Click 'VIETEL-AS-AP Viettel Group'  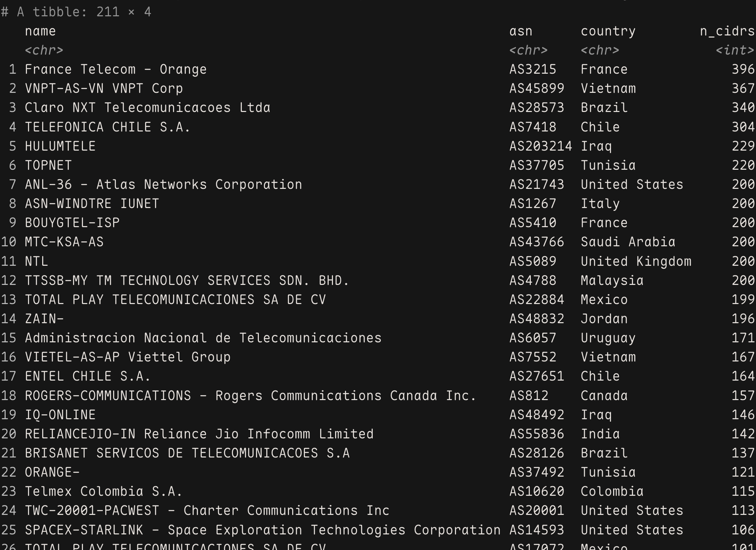point(128,357)
